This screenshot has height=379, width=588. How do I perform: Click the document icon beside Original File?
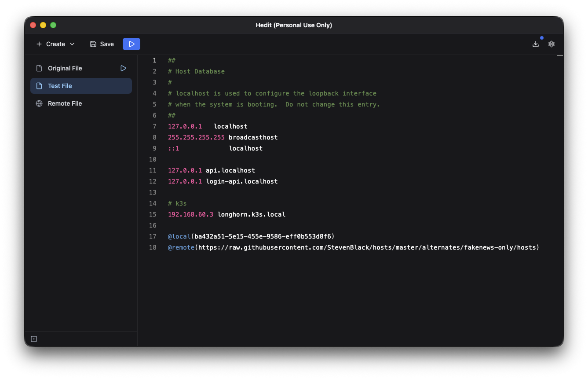tap(39, 68)
